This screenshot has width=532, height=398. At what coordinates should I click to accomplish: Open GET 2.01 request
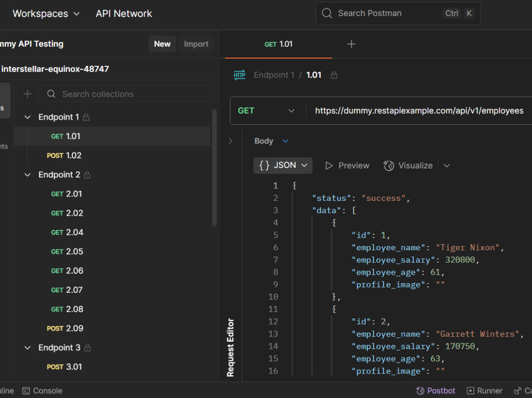point(112,194)
